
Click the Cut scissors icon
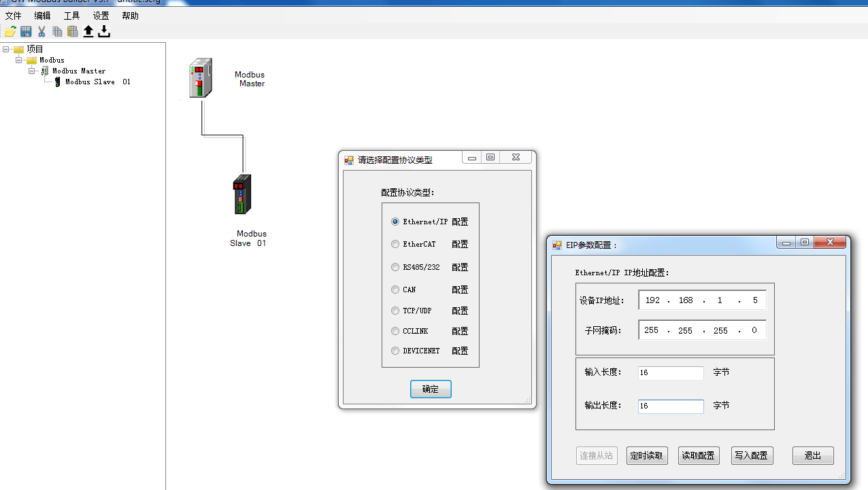41,31
